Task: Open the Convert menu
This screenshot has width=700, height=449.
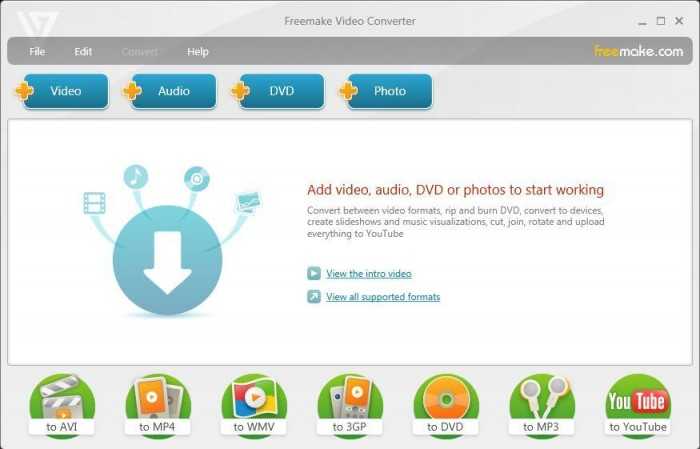Action: pos(140,52)
